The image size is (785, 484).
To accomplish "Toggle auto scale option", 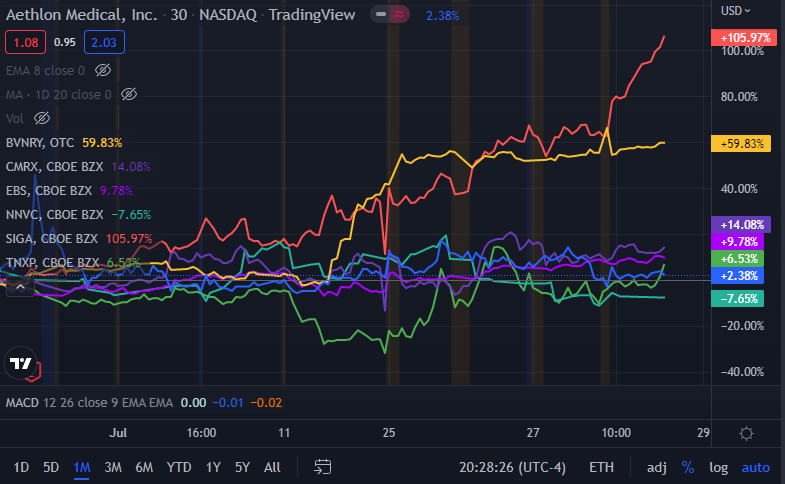I will pos(755,467).
